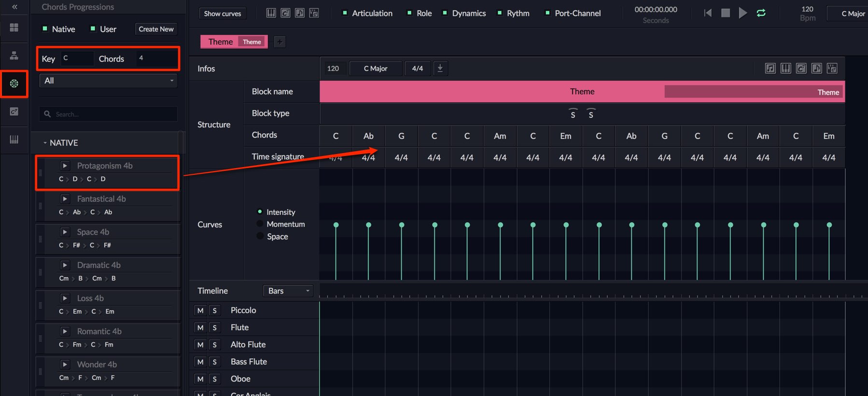Click the loop playback icon
Viewport: 868px width, 396px height.
click(x=761, y=13)
